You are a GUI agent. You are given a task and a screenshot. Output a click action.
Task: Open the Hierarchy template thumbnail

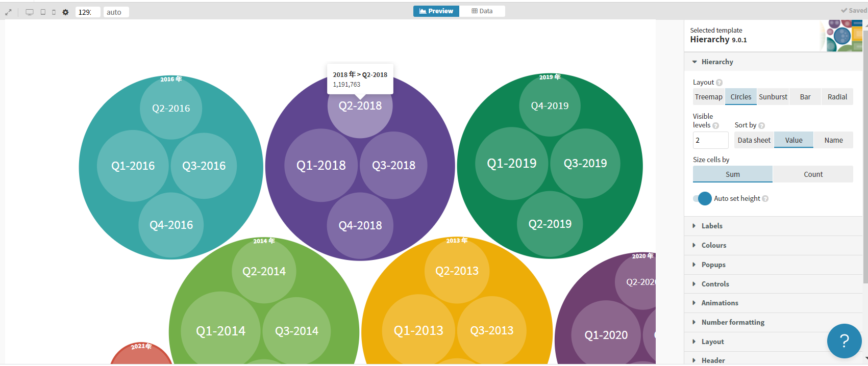coord(844,36)
